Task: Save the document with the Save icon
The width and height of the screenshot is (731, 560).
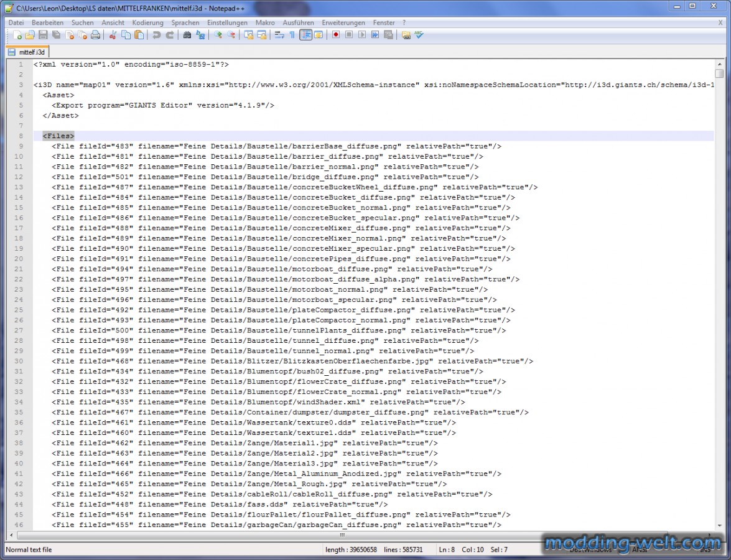Action: [43, 35]
